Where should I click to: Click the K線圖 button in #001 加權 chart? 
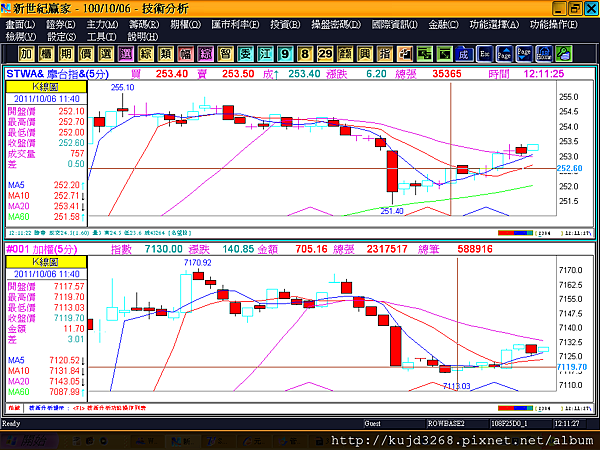coord(46,262)
